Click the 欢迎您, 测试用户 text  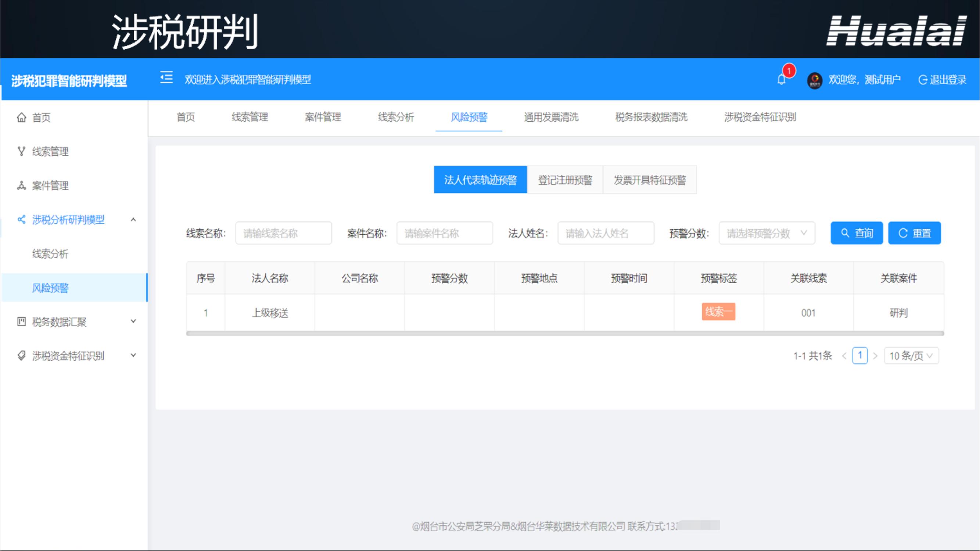[864, 80]
